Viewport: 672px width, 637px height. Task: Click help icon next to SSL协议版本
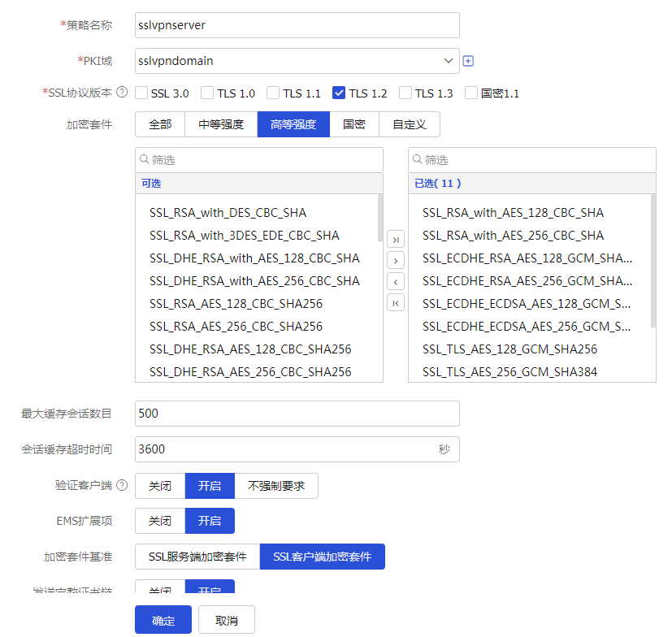point(122,93)
